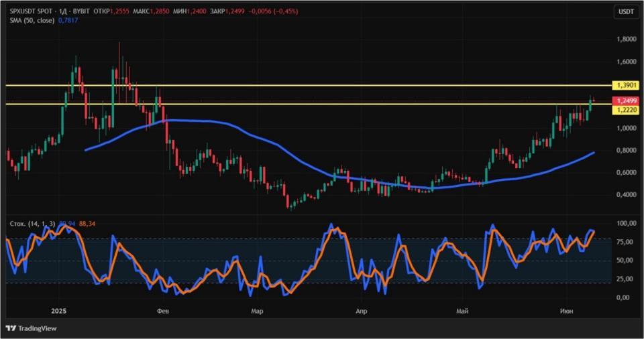Screen dimensions: 644x339
Task: Click the stochastic value 88,34 in legend
Action: [87, 224]
